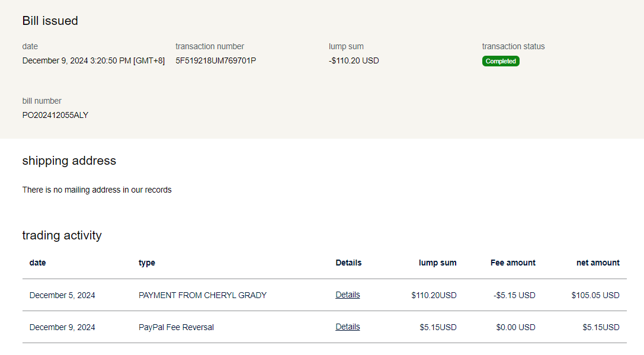The width and height of the screenshot is (644, 355).
Task: Click transaction number 5F519218UM769701P
Action: point(216,60)
